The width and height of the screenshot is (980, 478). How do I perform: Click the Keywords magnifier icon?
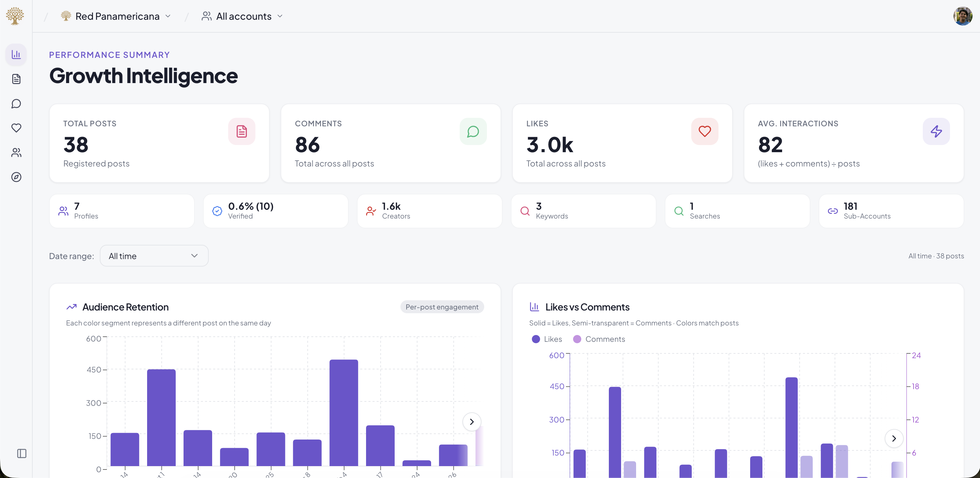[x=525, y=211]
